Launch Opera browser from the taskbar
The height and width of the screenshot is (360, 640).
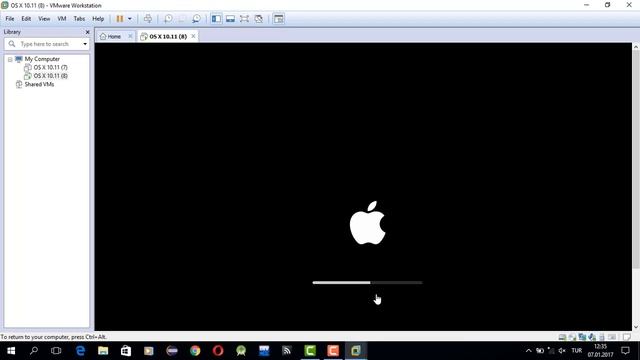pos(218,351)
